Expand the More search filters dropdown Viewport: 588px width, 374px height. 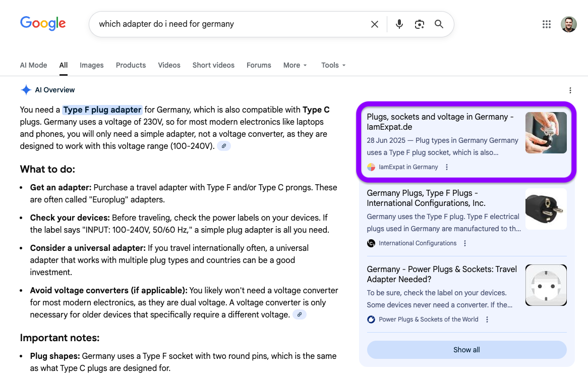pyautogui.click(x=295, y=65)
